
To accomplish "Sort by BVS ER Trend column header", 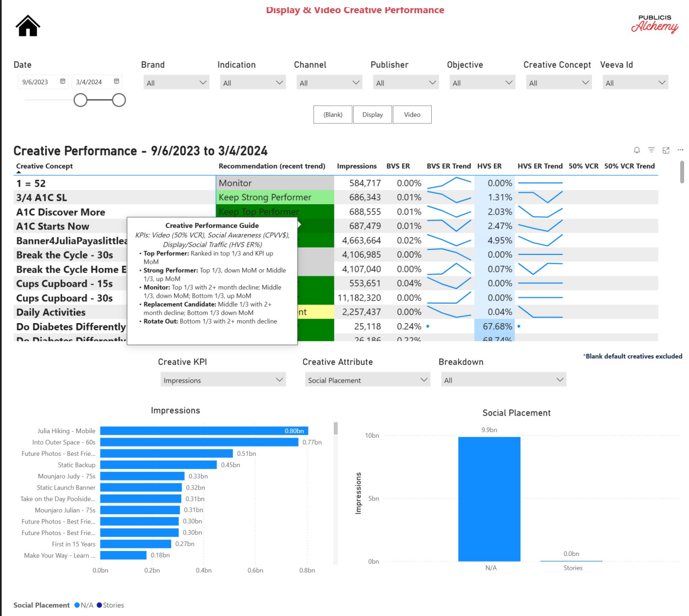I will (x=449, y=166).
